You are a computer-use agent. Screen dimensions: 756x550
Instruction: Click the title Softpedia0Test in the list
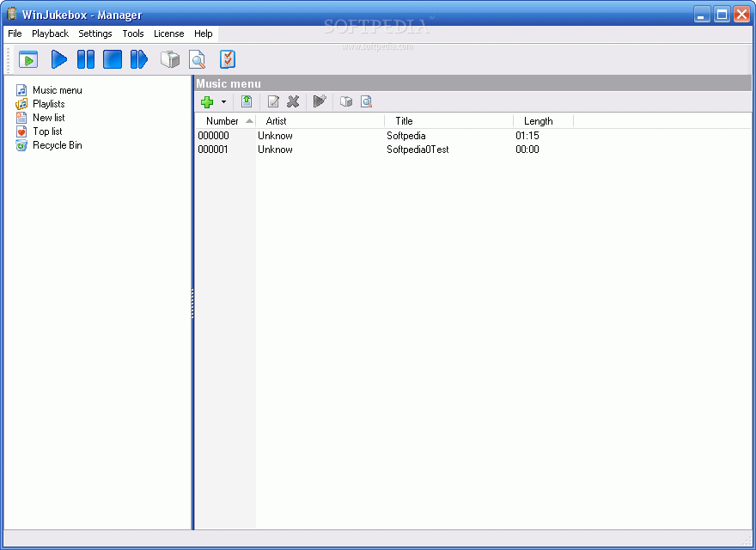coord(418,150)
